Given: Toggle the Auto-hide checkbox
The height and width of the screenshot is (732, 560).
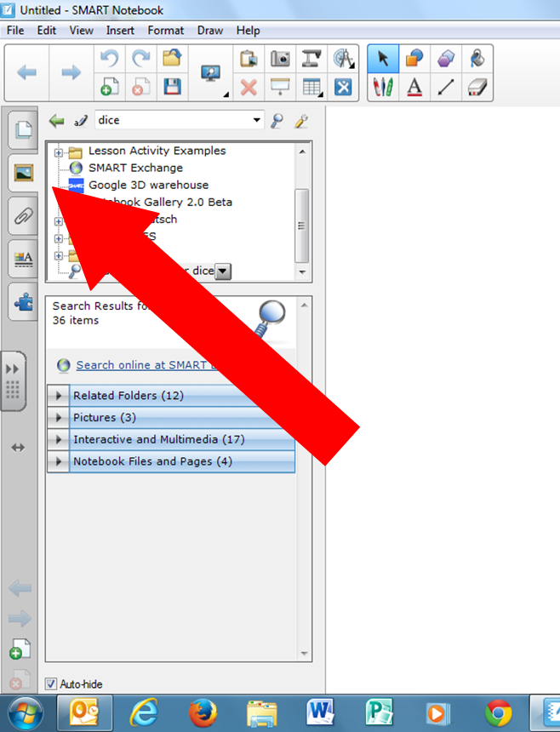Looking at the screenshot, I should click(x=51, y=684).
